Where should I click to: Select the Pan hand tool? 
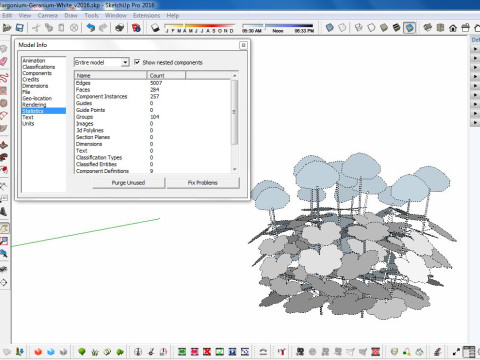pyautogui.click(x=4, y=228)
